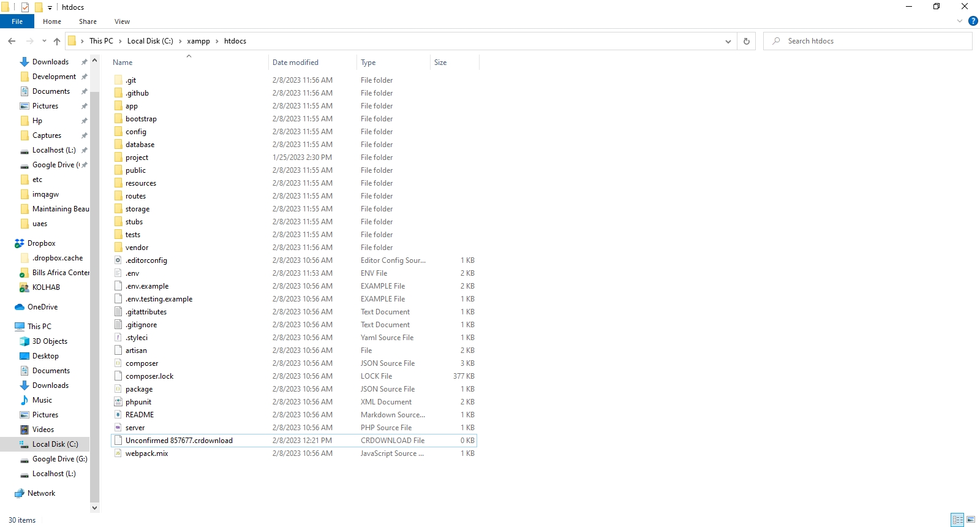Select the vendor folder icon
980x527 pixels.
[x=118, y=248]
